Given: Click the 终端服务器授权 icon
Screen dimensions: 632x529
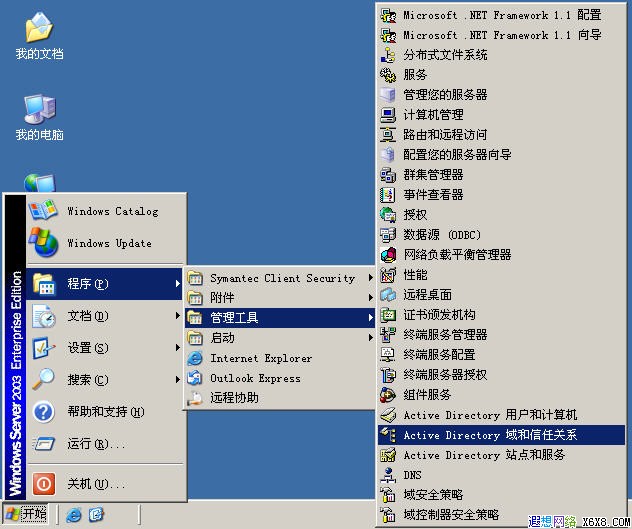Looking at the screenshot, I should tap(388, 375).
